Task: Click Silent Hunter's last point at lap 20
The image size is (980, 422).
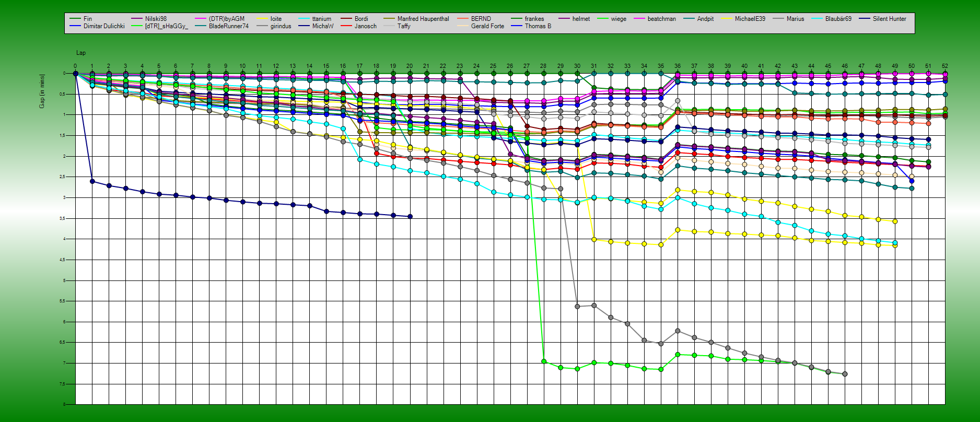Action: pyautogui.click(x=410, y=216)
